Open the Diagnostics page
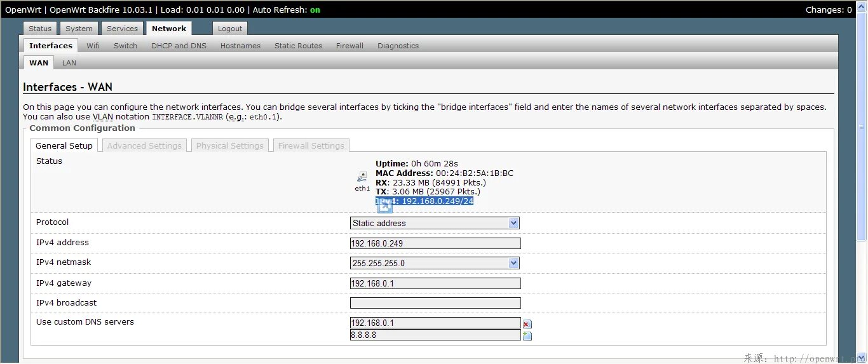 point(398,46)
